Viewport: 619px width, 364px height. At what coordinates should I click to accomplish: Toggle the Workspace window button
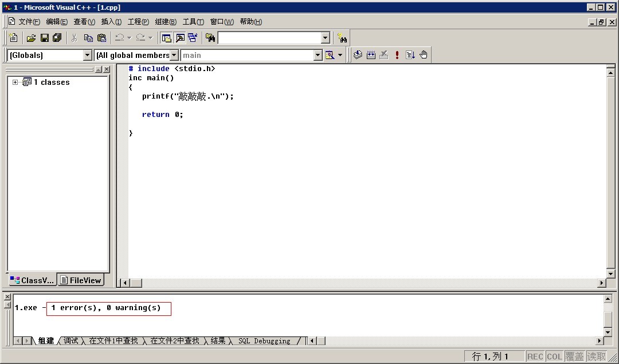(166, 38)
